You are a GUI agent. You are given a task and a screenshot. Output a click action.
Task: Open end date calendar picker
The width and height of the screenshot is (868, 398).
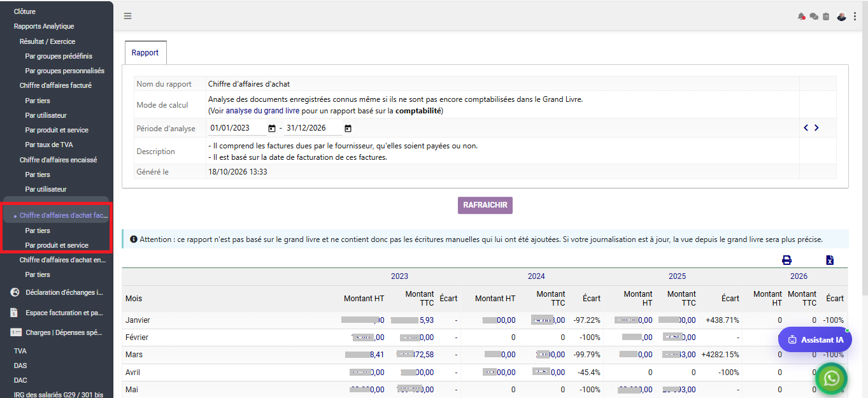coord(348,128)
